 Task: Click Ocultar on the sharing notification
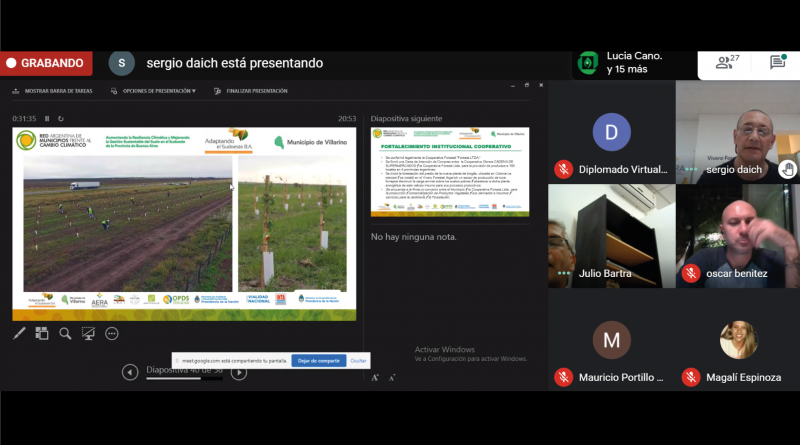(x=358, y=360)
